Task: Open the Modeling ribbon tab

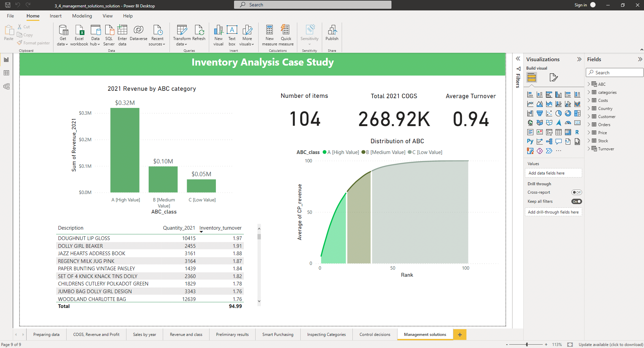Action: click(82, 16)
